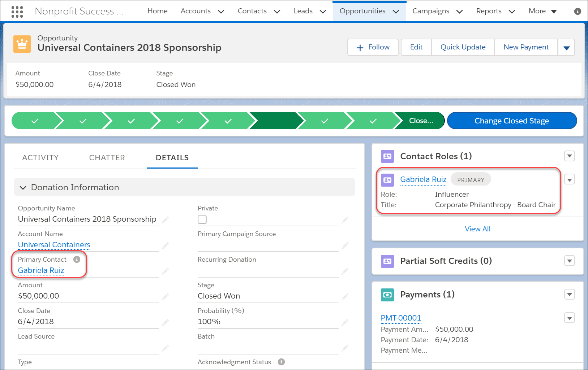Edit the Probability field pencil
Image resolution: width=588 pixels, height=370 pixels.
[345, 322]
